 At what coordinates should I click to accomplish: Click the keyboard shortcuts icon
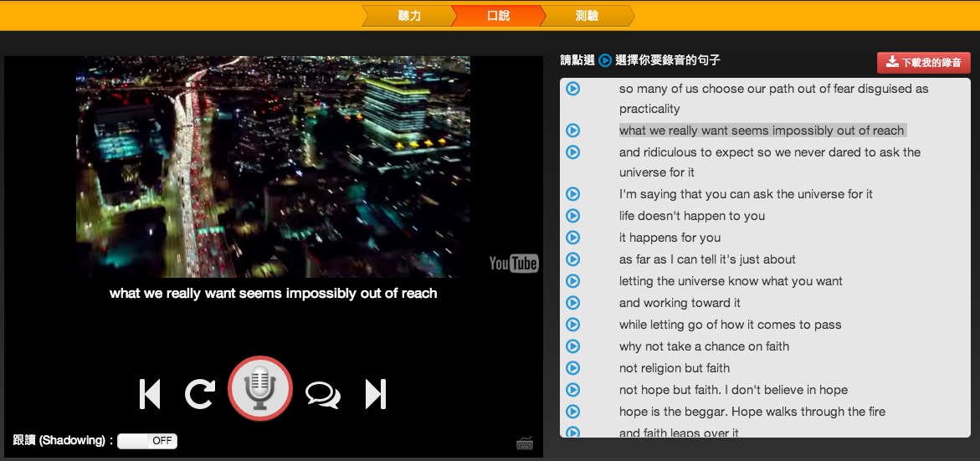(525, 443)
